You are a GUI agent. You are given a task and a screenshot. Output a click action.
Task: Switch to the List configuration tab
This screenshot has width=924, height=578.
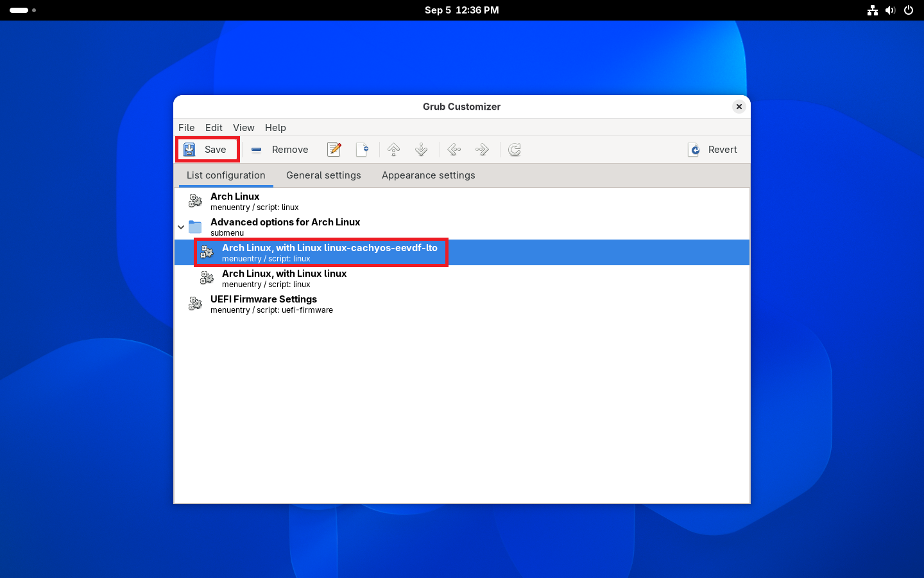pos(226,175)
